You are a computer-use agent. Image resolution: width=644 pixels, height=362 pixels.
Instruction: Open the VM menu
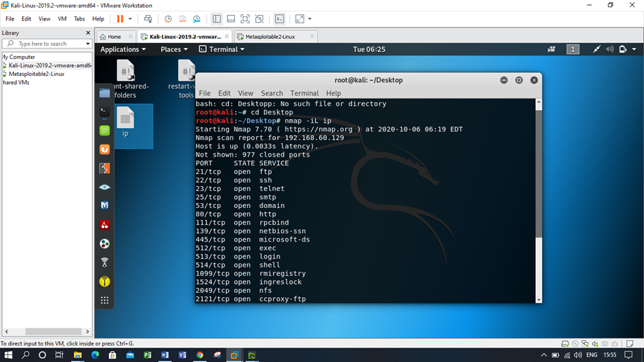point(62,19)
